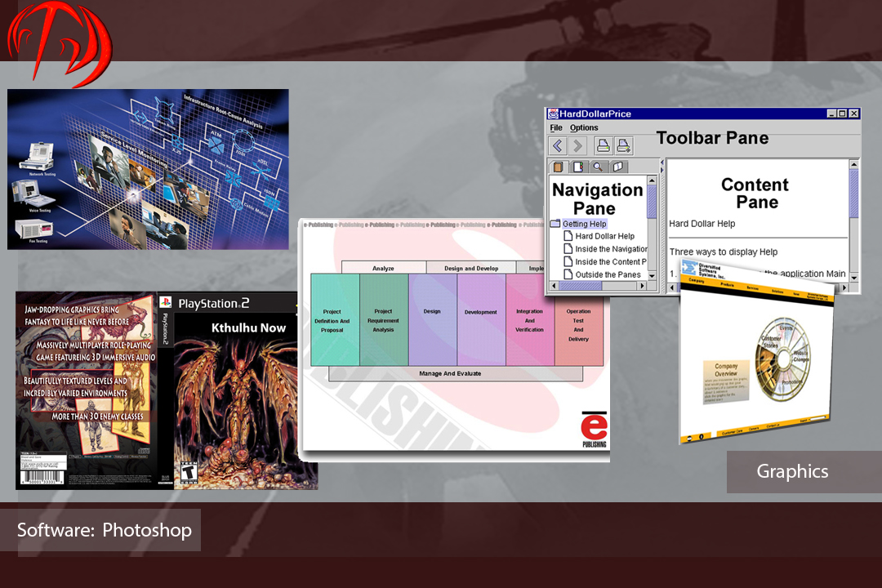Click the Analyze phase header in e-Publishing diagram
This screenshot has width=882, height=588.
pyautogui.click(x=383, y=268)
